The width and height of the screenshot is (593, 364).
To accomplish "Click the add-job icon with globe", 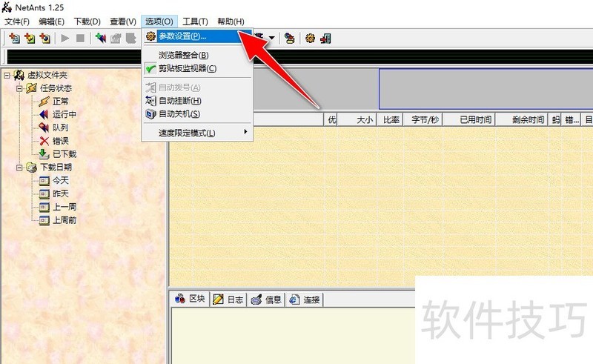I will (44, 39).
